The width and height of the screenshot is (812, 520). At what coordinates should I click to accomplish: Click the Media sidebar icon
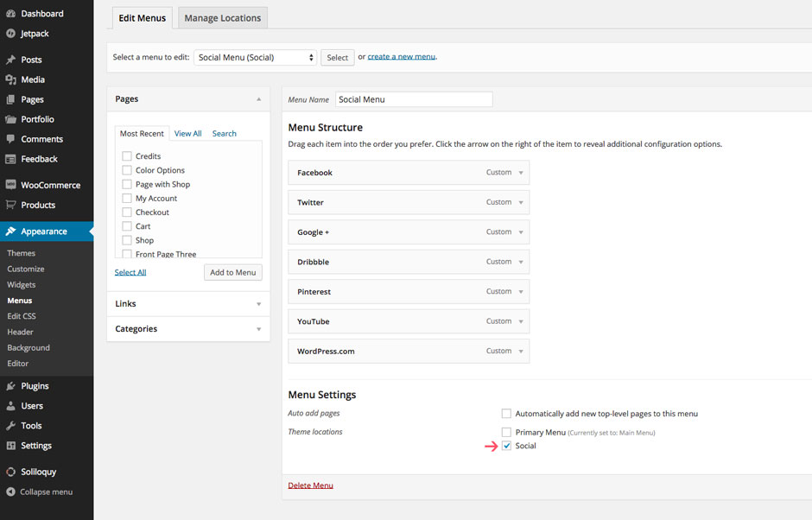pyautogui.click(x=10, y=79)
